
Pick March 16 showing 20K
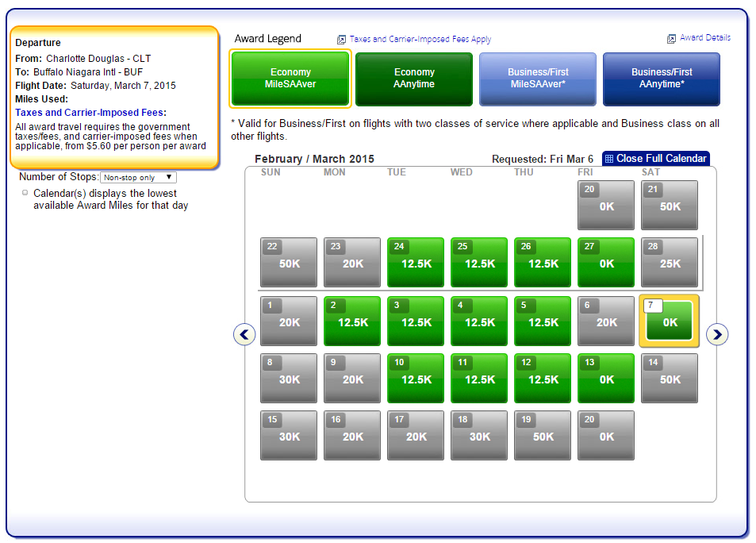(x=352, y=435)
